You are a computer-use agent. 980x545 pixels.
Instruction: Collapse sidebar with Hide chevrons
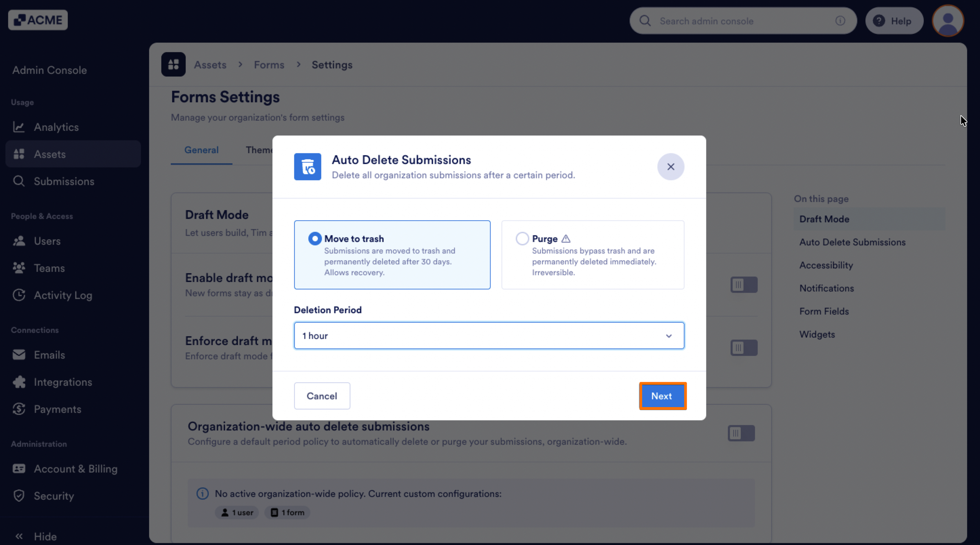19,536
